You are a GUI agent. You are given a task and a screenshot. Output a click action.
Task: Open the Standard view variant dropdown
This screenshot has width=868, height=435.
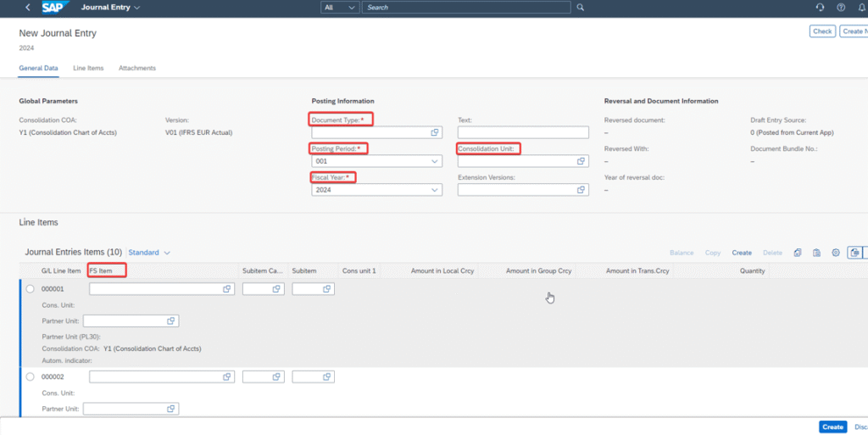click(149, 253)
